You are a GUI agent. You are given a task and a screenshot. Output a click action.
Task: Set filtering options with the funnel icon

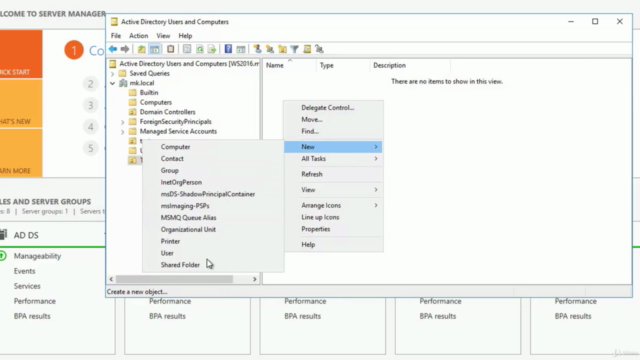point(295,49)
